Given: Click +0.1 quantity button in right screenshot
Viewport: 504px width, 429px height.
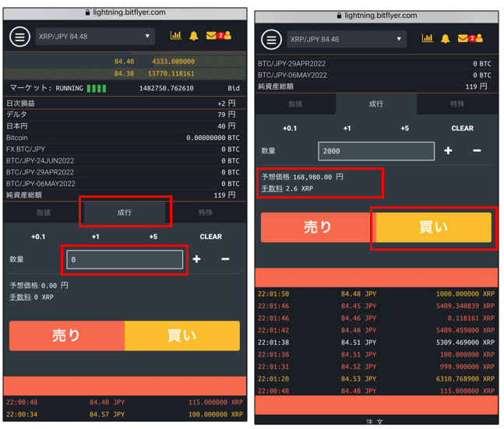Looking at the screenshot, I should coord(290,128).
